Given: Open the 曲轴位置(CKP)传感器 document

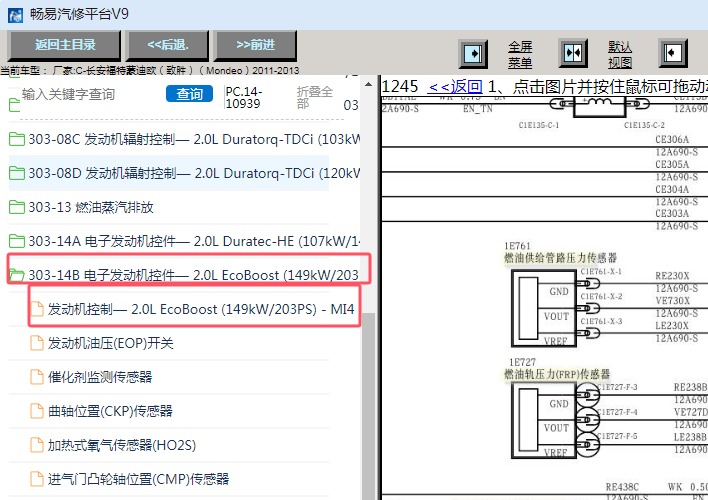Looking at the screenshot, I should click(102, 411).
